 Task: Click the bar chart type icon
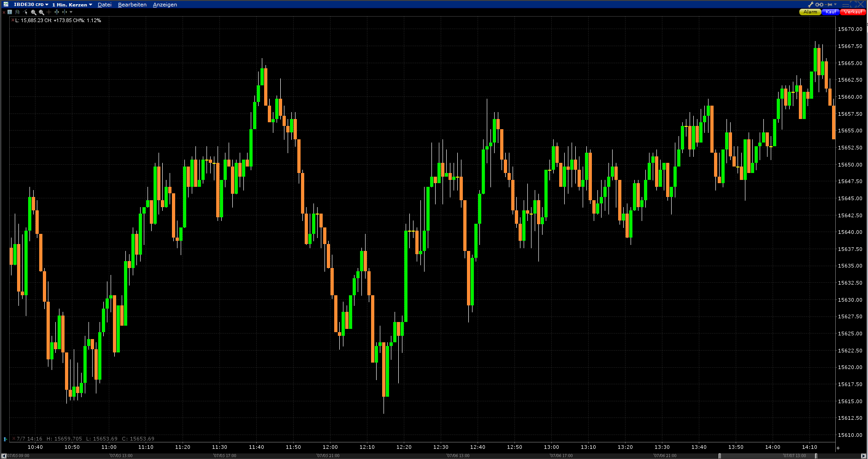pos(18,12)
